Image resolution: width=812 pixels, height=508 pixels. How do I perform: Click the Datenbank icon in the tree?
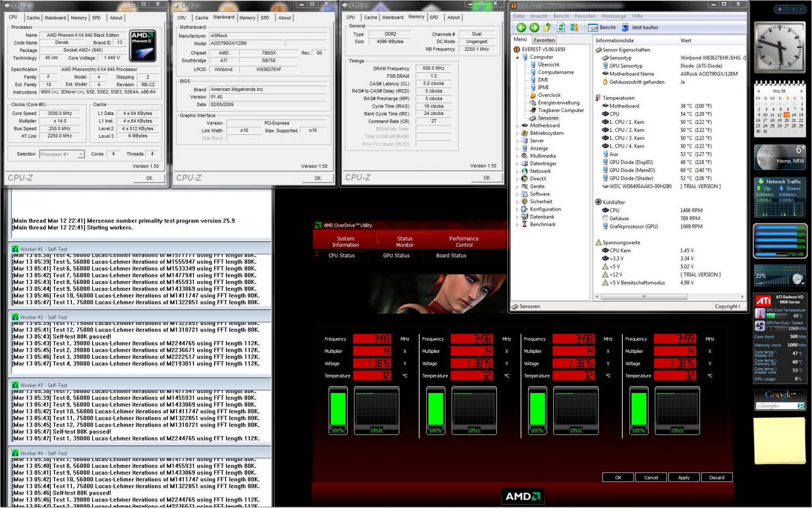tap(525, 217)
